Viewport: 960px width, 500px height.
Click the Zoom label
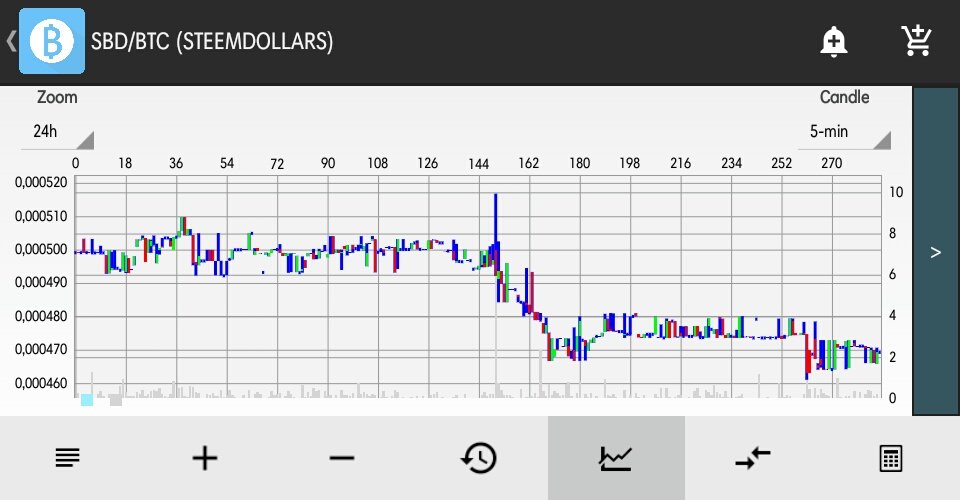pyautogui.click(x=57, y=97)
